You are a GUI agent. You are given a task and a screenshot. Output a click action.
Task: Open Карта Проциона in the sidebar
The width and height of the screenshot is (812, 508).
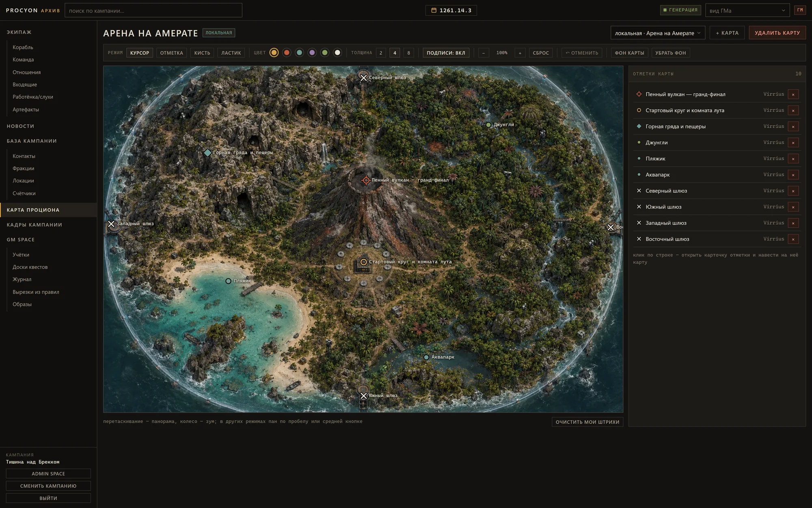tap(48, 210)
